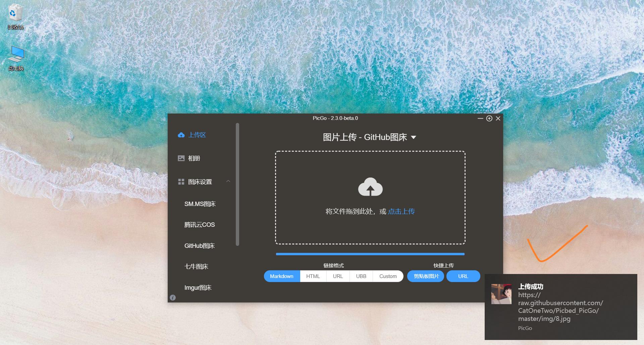This screenshot has width=644, height=345.
Task: Select GitHub图床 settings
Action: click(200, 246)
